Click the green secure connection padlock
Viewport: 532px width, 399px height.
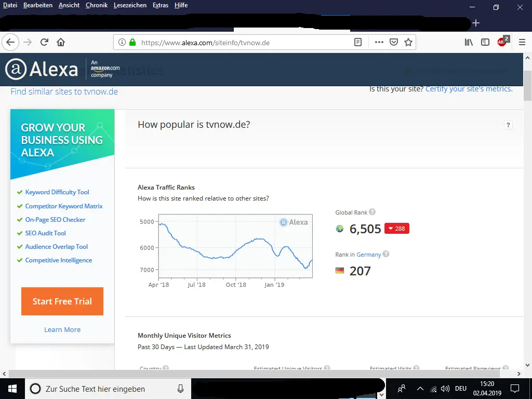point(132,42)
